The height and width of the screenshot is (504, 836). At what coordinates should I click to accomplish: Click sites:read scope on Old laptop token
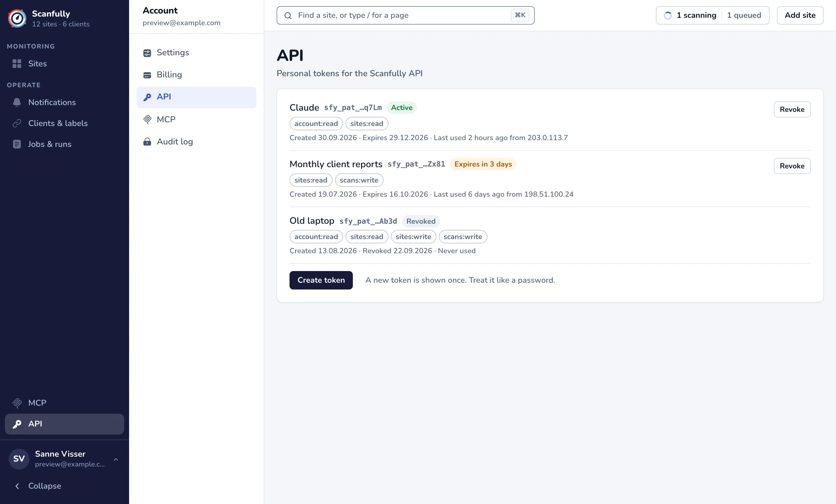[367, 237]
